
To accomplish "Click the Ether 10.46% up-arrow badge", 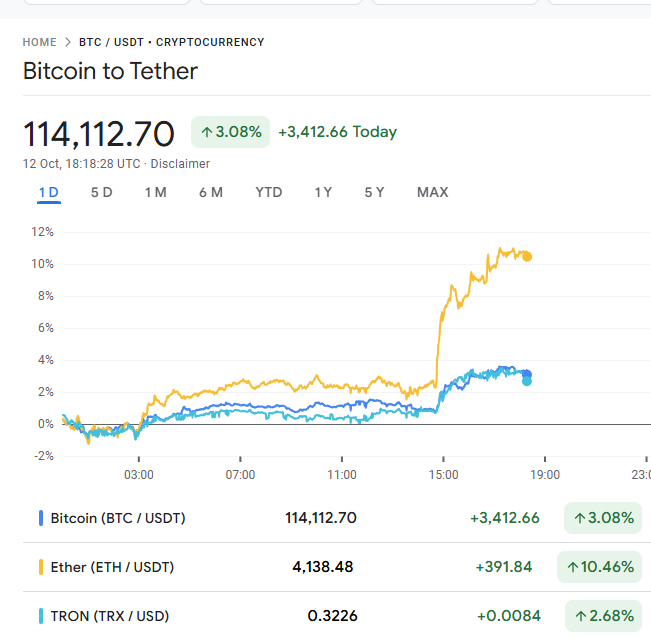I will point(601,567).
